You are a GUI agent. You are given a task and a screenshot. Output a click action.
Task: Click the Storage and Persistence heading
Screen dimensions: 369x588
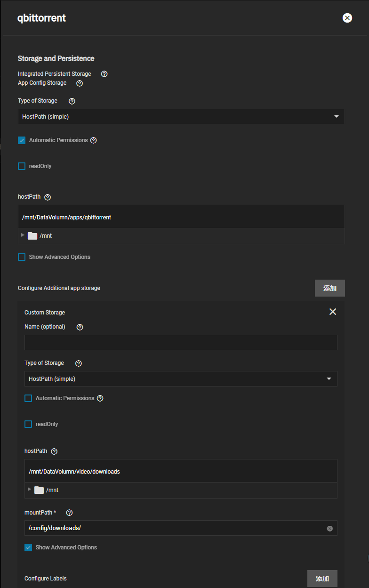[56, 58]
